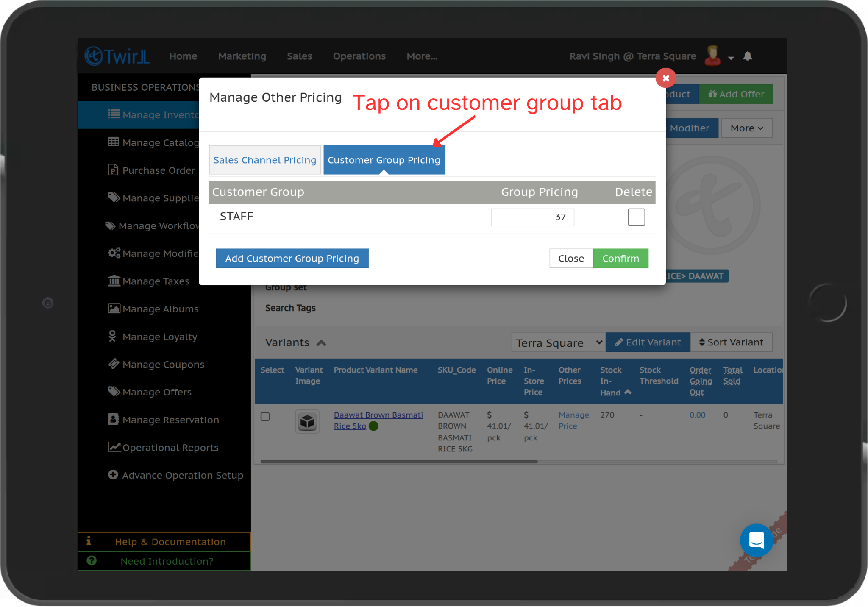Click the green Confirm button
The image size is (868, 607).
(x=620, y=258)
